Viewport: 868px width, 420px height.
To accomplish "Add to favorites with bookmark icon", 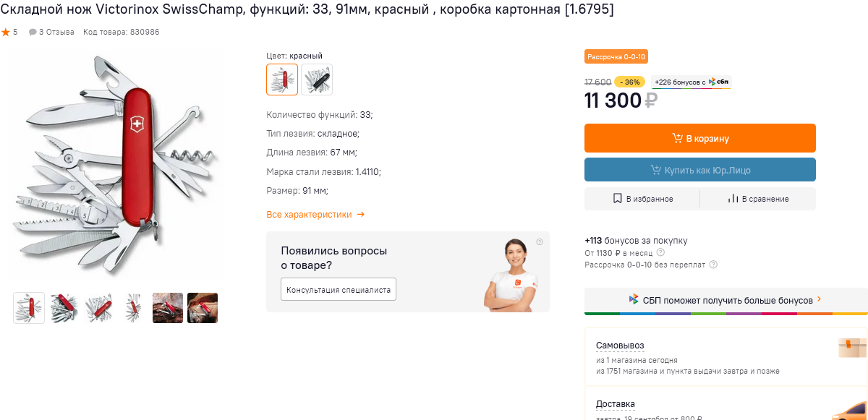I will pos(642,199).
